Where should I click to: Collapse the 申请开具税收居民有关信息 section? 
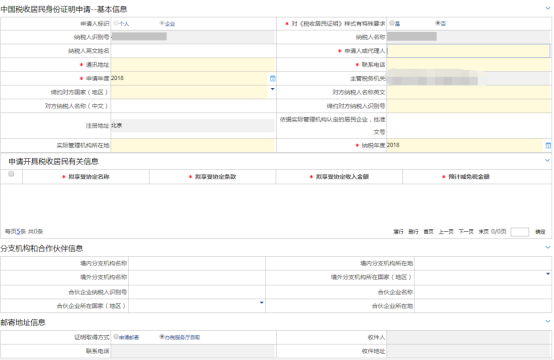point(548,160)
